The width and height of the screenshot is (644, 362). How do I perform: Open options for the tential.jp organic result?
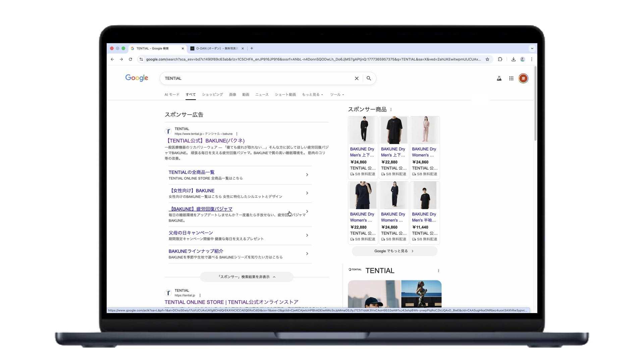pos(200,295)
